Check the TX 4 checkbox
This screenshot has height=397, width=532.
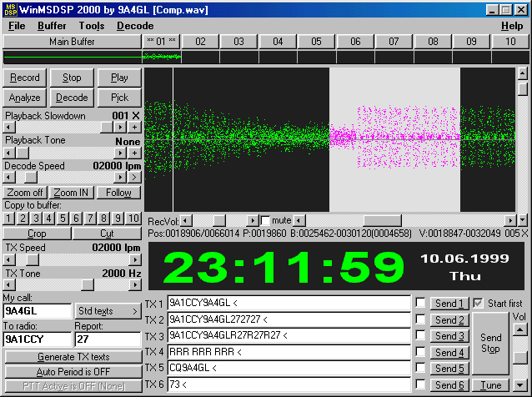pyautogui.click(x=420, y=351)
